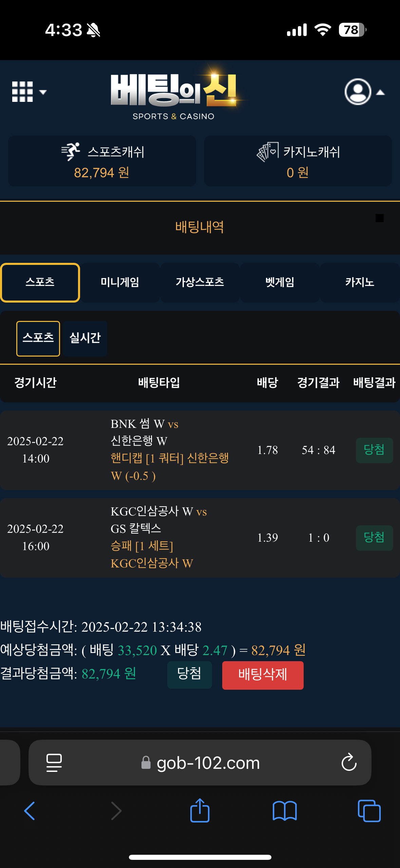Expand the arrow next to profile icon
Viewport: 400px width, 868px height.
click(x=381, y=92)
